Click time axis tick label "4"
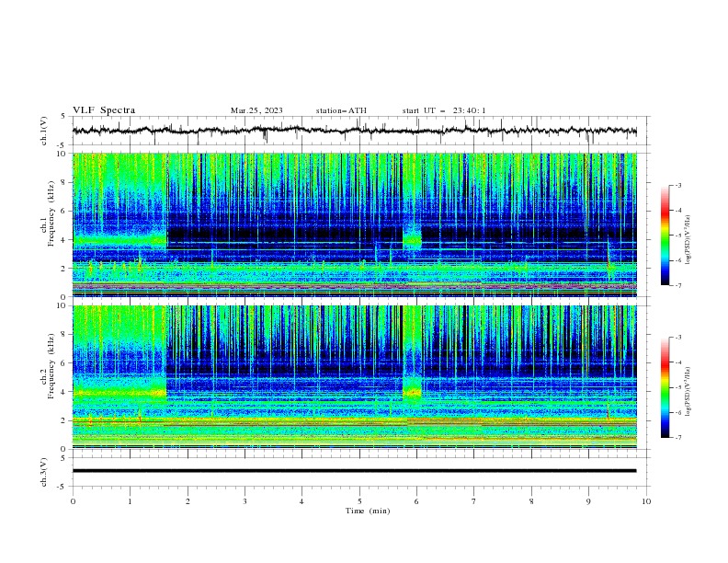Screen dimensions: 728x563 [x=301, y=501]
